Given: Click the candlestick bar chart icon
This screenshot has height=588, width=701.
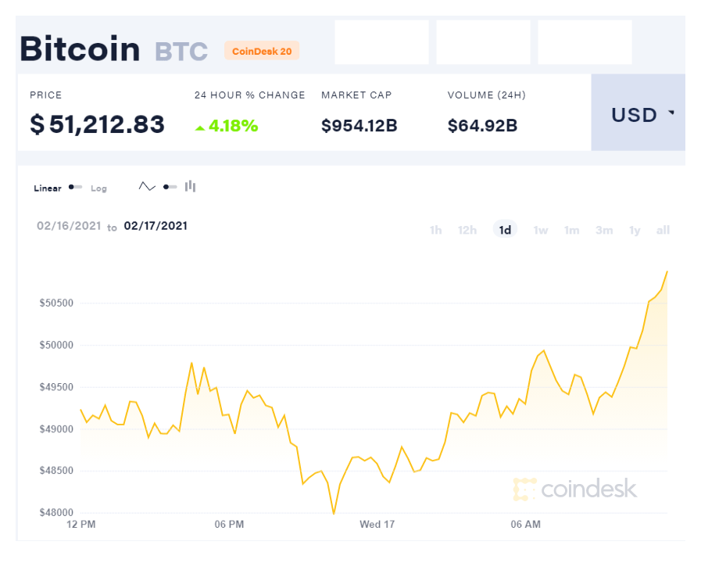Looking at the screenshot, I should [191, 187].
